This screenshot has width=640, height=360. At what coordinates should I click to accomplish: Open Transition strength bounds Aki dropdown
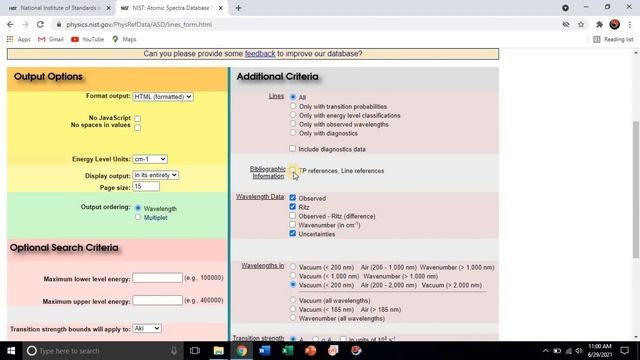click(x=147, y=329)
